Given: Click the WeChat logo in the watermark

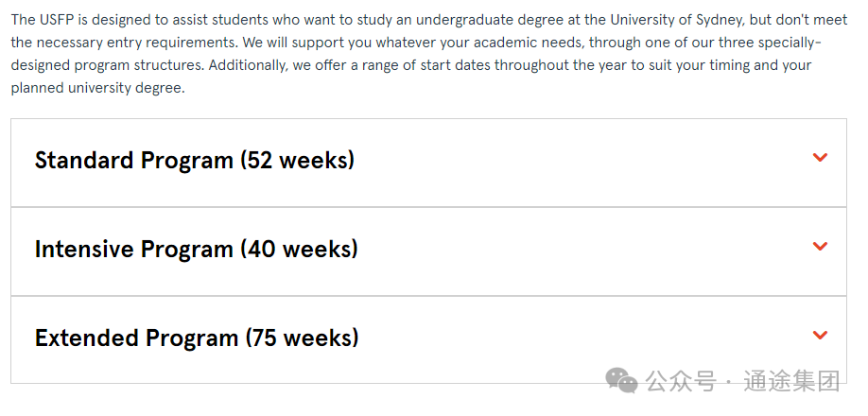Looking at the screenshot, I should click(x=621, y=380).
